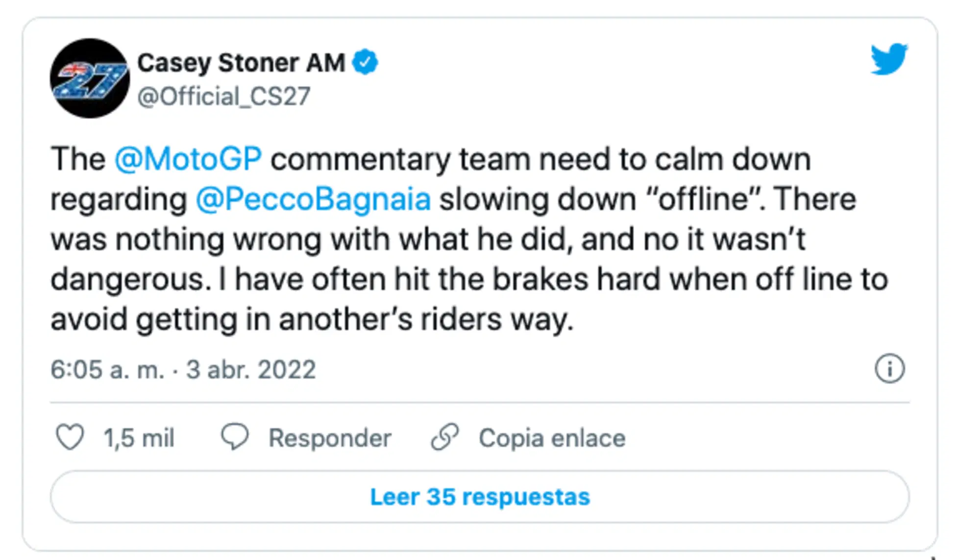
Task: Select the Copia enlace label
Action: pos(552,438)
